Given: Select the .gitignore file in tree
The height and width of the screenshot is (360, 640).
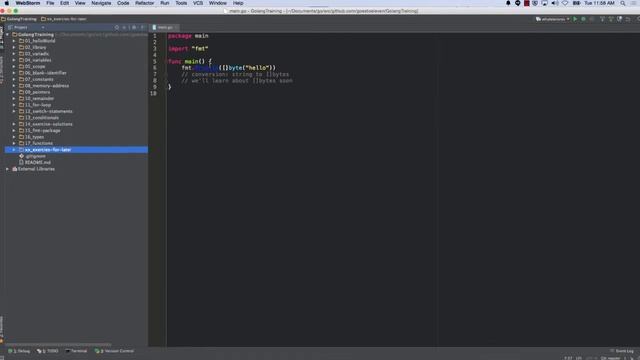Looking at the screenshot, I should click(x=35, y=156).
